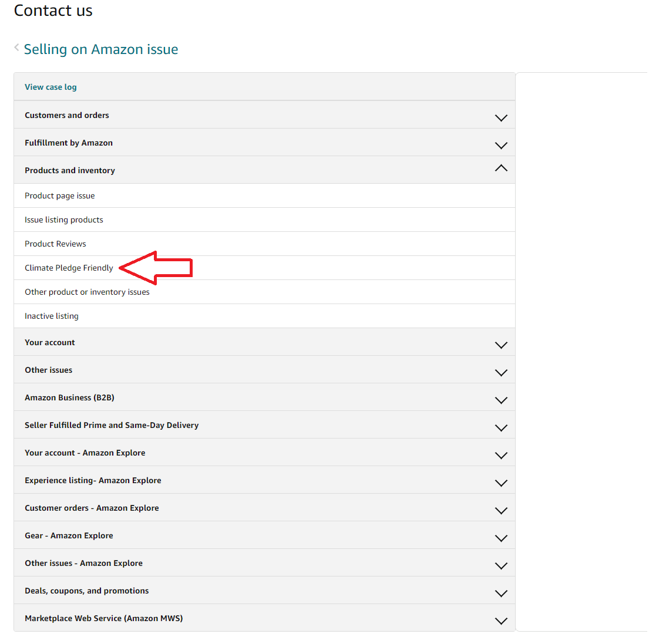Click chevron beside Gear - Amazon Explore
649x644 pixels.
[500, 538]
